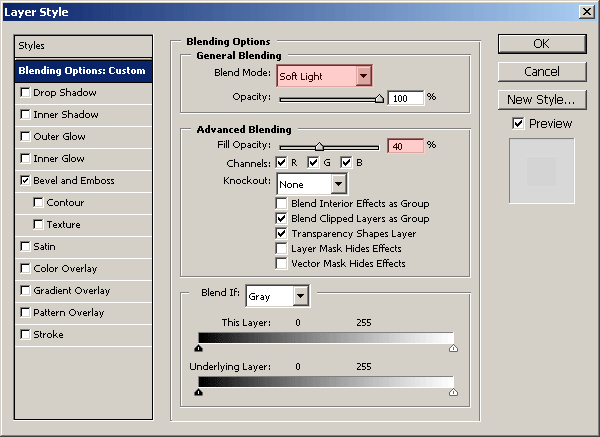
Task: Check Layer Mask Hides Effects
Action: click(281, 248)
